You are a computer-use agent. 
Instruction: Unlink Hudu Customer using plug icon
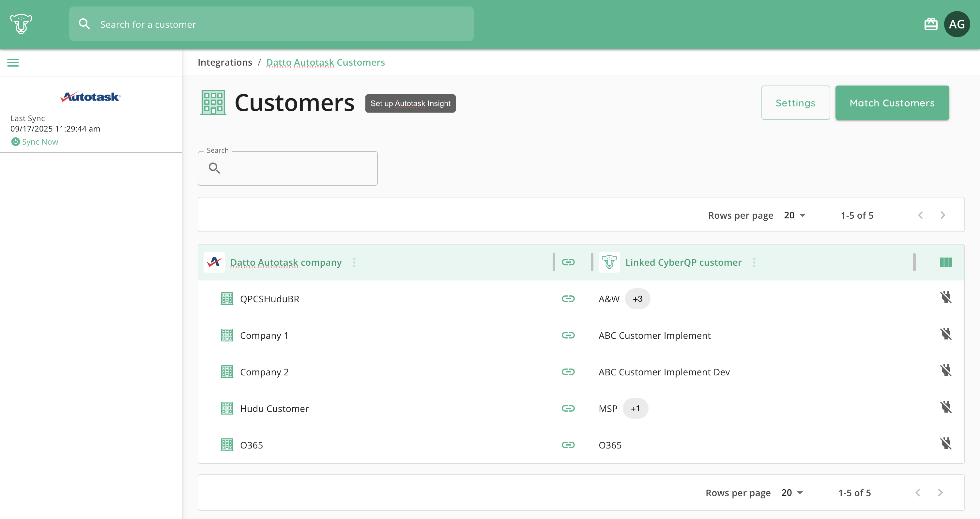(x=946, y=407)
